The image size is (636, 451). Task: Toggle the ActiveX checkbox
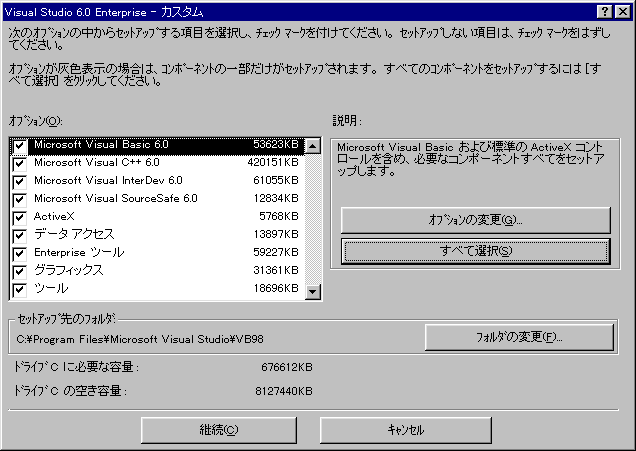click(19, 218)
